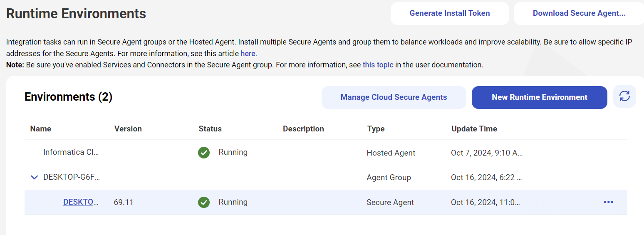
Task: Click update time Oct 16, 2024, 11:0...
Action: (x=485, y=203)
